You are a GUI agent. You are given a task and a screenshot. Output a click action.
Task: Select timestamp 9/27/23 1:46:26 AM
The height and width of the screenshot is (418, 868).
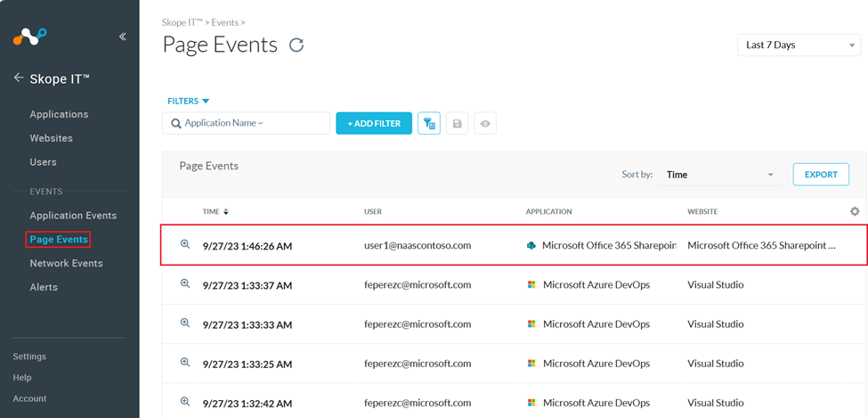coord(247,246)
